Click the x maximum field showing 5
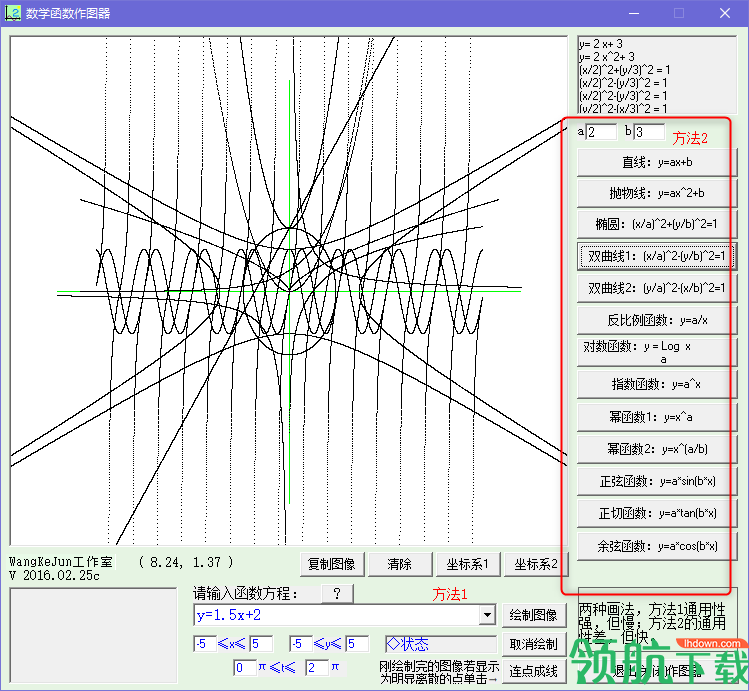This screenshot has height=691, width=749. (261, 644)
